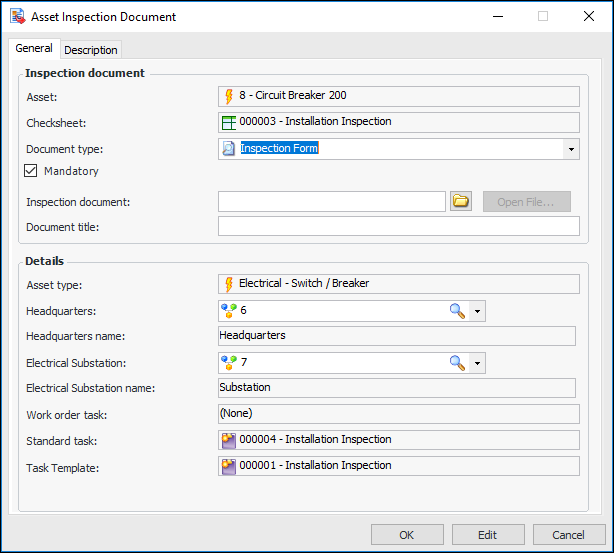Click the Electrical Substation magnifier lookup icon
Screen dimensions: 614x553
457,363
